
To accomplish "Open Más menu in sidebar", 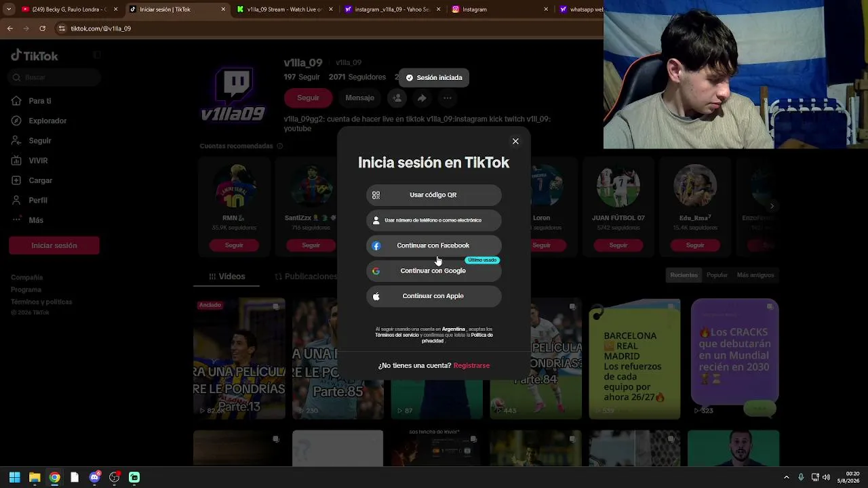I will pos(36,220).
